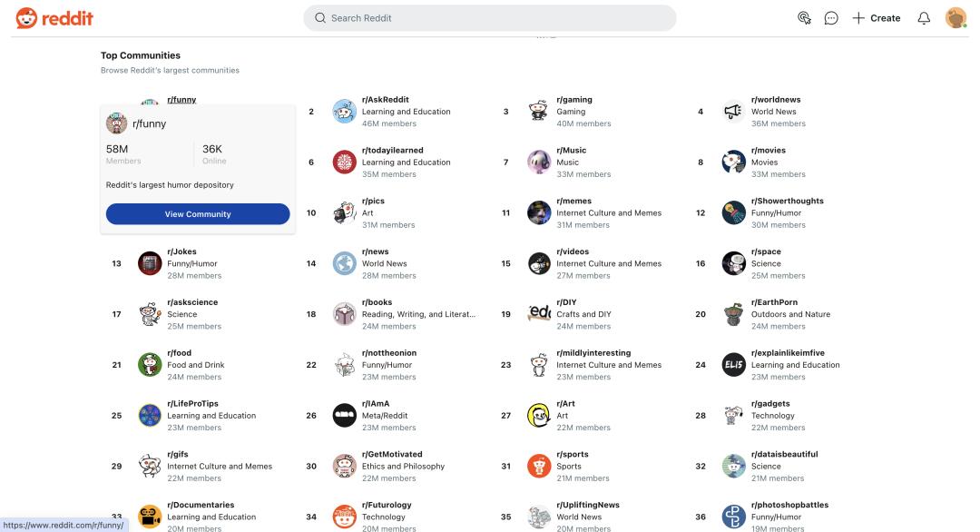
Task: Open the chat bubble icon
Action: pyautogui.click(x=830, y=18)
